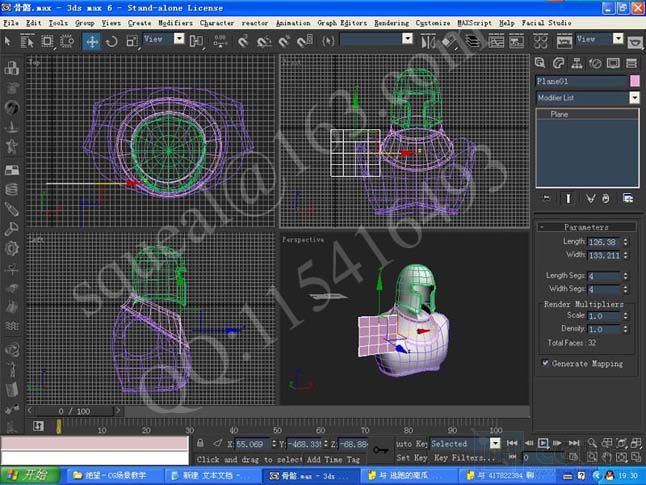The width and height of the screenshot is (646, 485).
Task: Switch to the Motion command panel tab
Action: pos(595,63)
